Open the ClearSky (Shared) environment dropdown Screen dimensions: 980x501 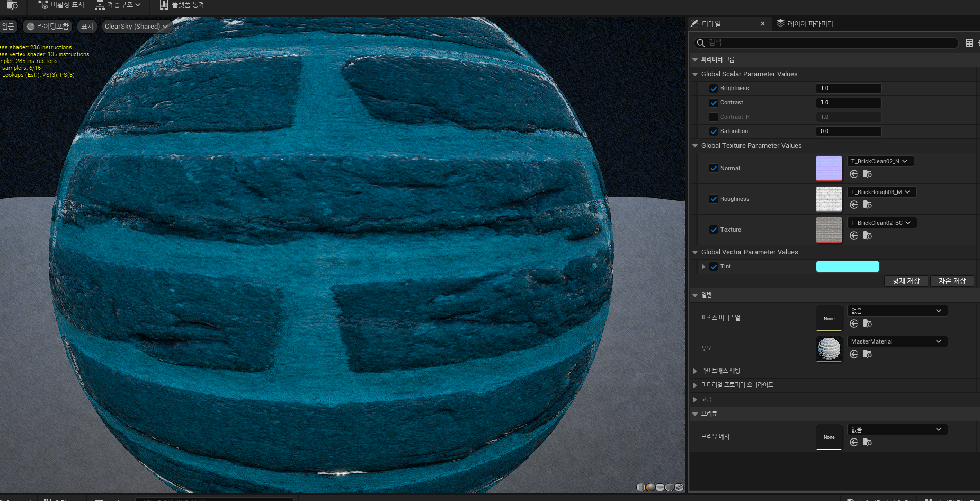point(137,27)
